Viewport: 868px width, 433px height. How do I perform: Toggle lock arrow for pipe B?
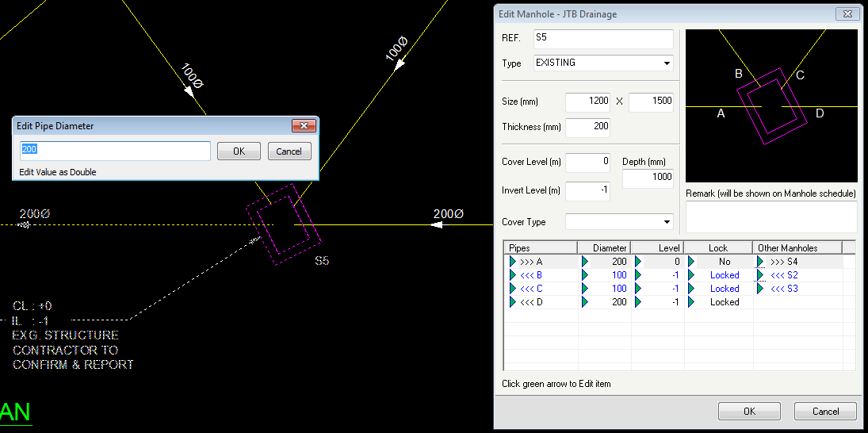coord(692,275)
